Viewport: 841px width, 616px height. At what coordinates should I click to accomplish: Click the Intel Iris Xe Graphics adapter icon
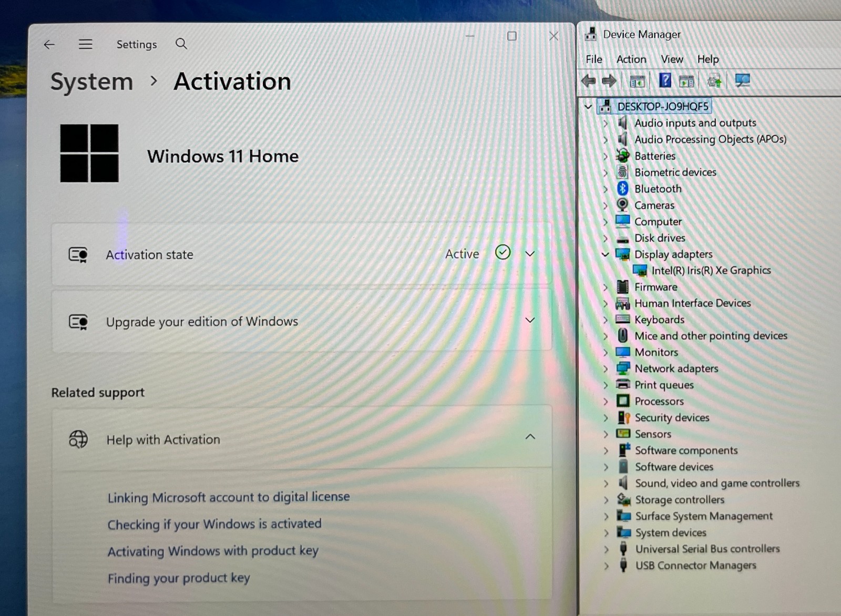(640, 270)
